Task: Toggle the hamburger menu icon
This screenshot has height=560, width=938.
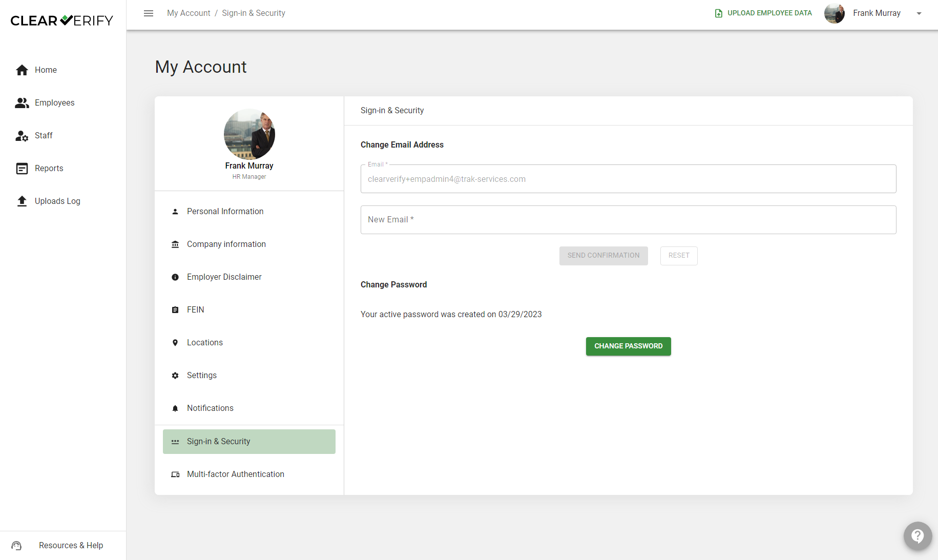Action: [x=149, y=13]
